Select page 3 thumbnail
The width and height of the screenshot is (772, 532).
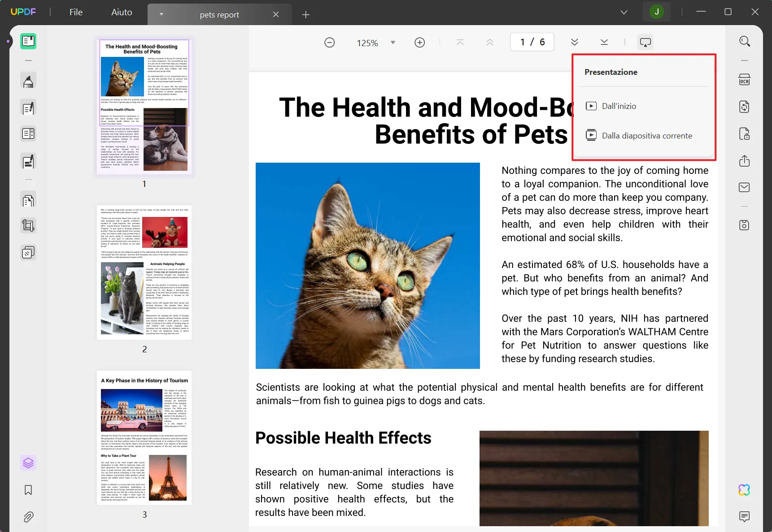point(144,438)
